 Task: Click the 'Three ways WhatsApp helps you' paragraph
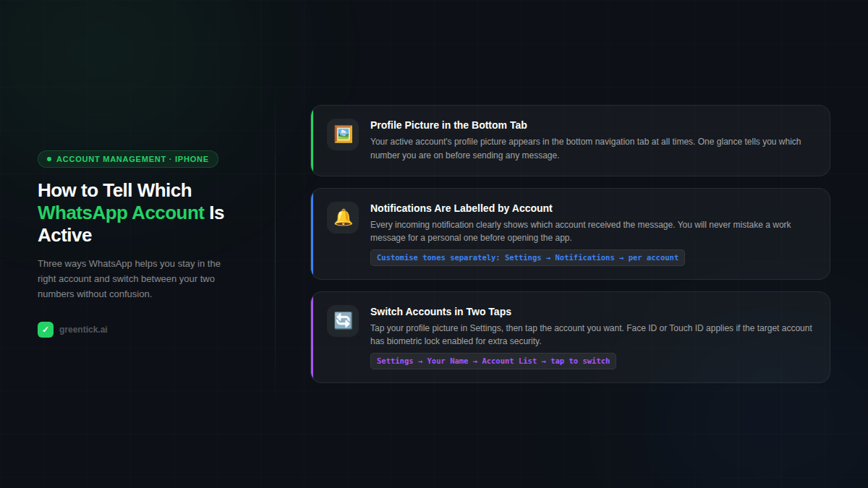(129, 279)
